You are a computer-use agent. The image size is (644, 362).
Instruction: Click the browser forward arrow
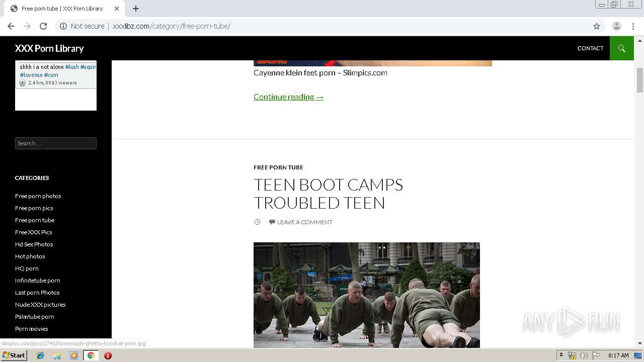coord(27,26)
